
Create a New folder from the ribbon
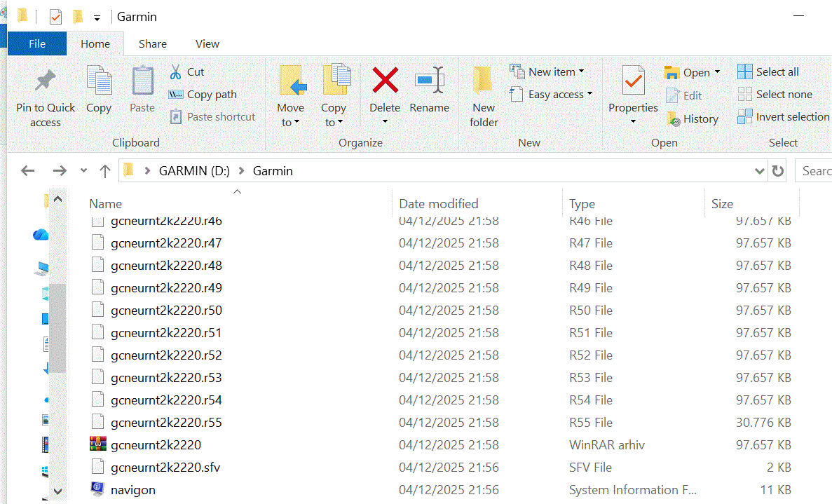[x=484, y=96]
